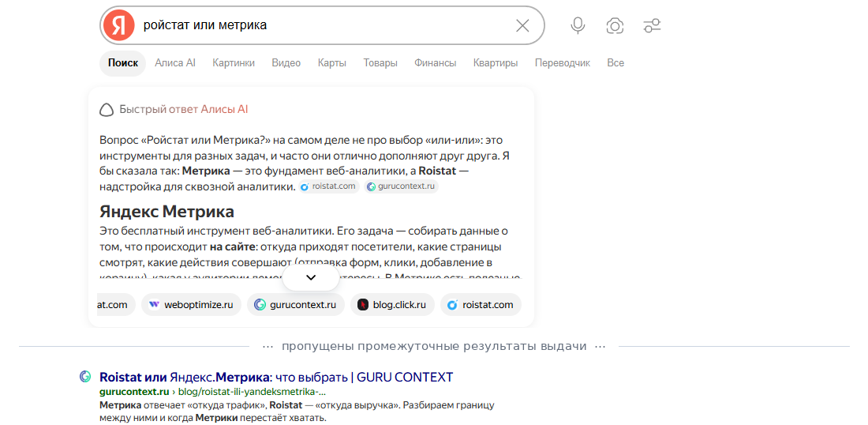The image size is (868, 425).
Task: Open the gurucontext.ru chip in the sources row
Action: [296, 305]
